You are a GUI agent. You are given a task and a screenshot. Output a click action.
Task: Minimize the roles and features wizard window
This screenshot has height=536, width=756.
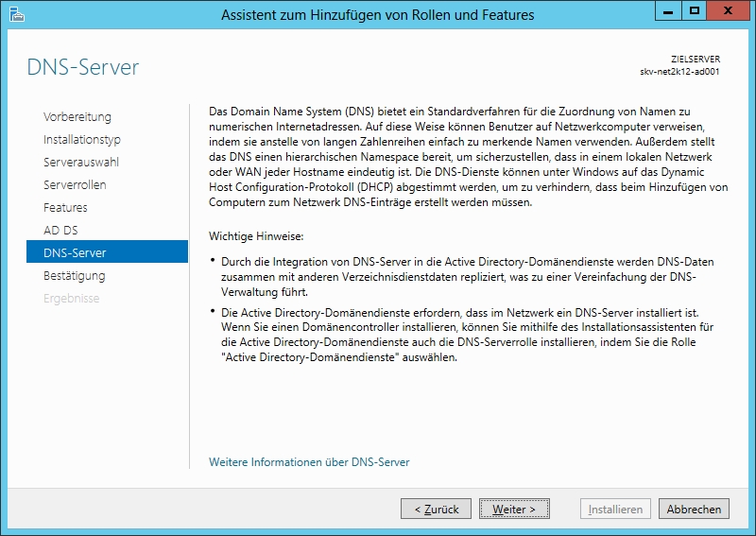click(669, 12)
